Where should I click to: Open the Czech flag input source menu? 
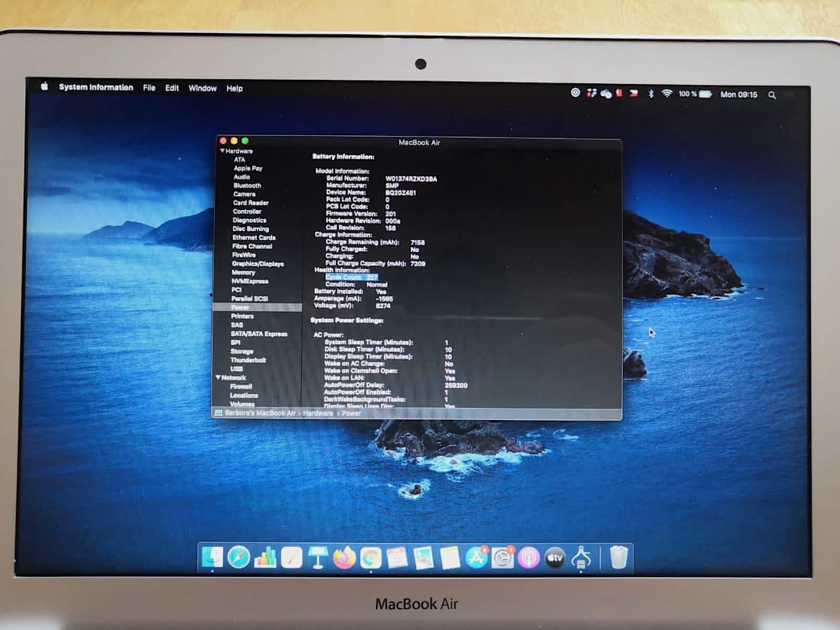(x=634, y=93)
